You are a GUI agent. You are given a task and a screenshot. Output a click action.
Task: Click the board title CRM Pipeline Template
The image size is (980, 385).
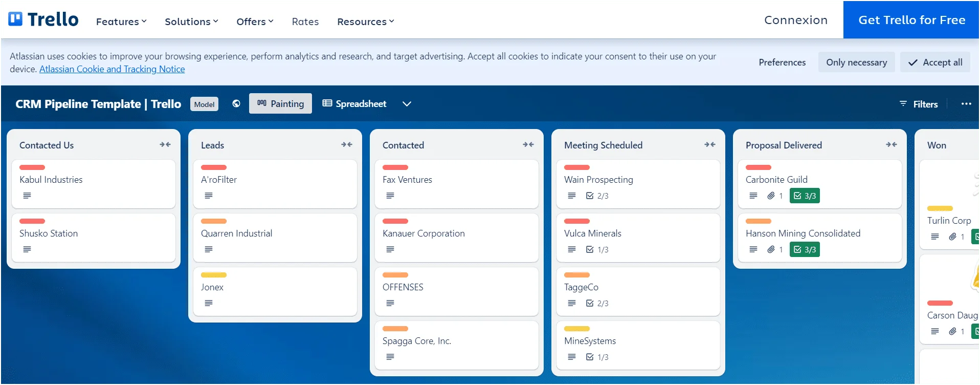98,104
